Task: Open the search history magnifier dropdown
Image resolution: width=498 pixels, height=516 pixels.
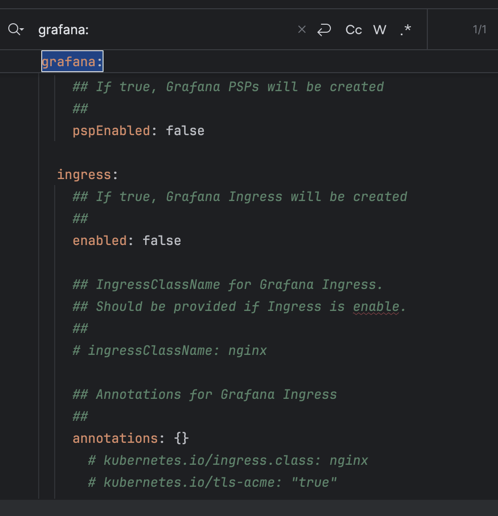Action: point(16,29)
